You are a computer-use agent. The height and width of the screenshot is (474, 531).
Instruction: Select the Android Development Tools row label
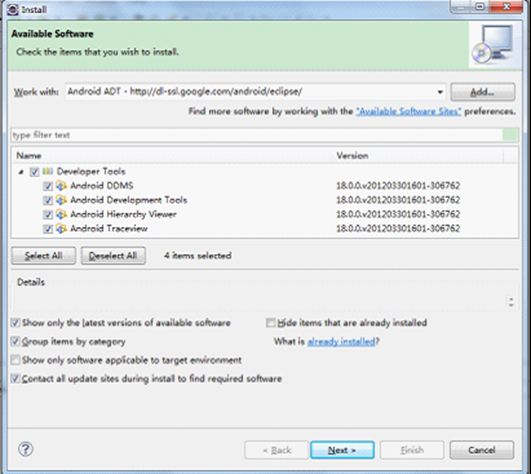click(x=129, y=200)
